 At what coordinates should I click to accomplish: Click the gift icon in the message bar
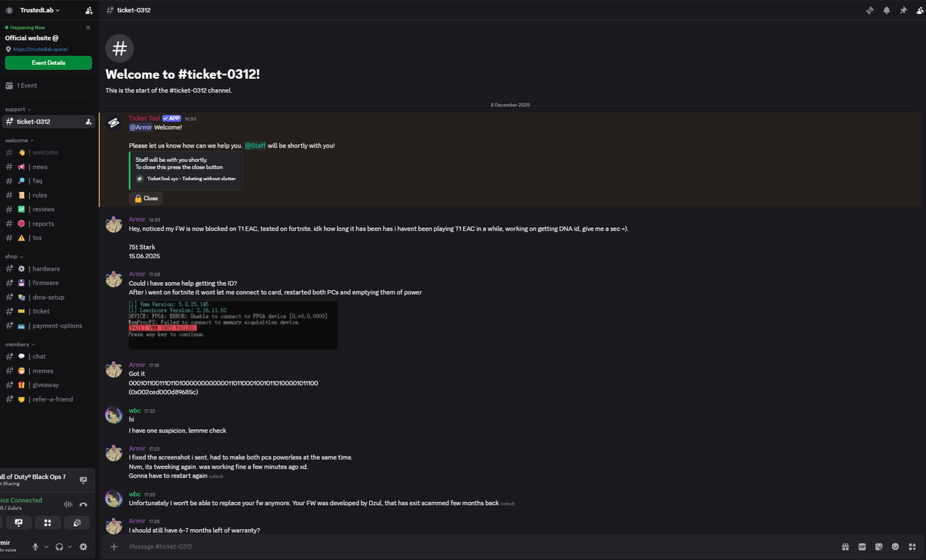(845, 546)
